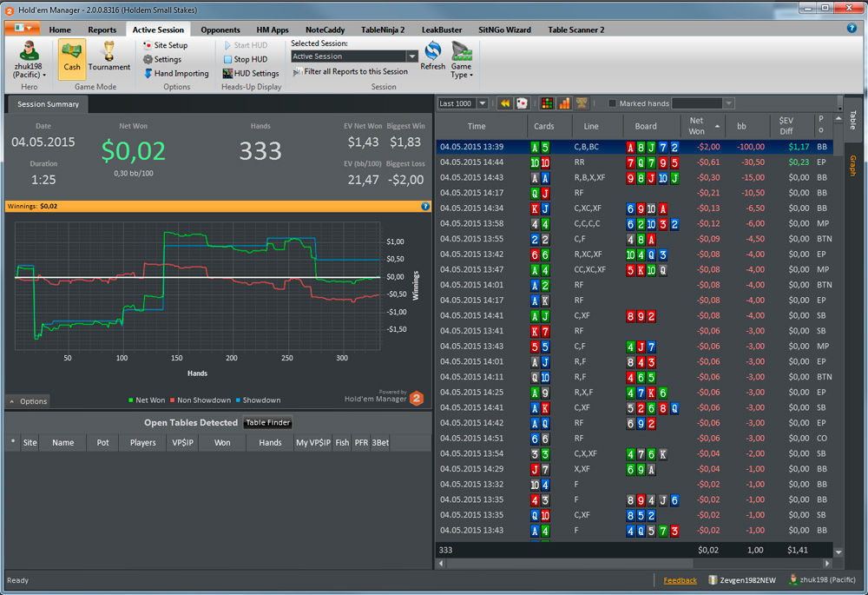Viewport: 868px width, 595px height.
Task: Toggle Non Showdown legend series
Action: pos(201,400)
